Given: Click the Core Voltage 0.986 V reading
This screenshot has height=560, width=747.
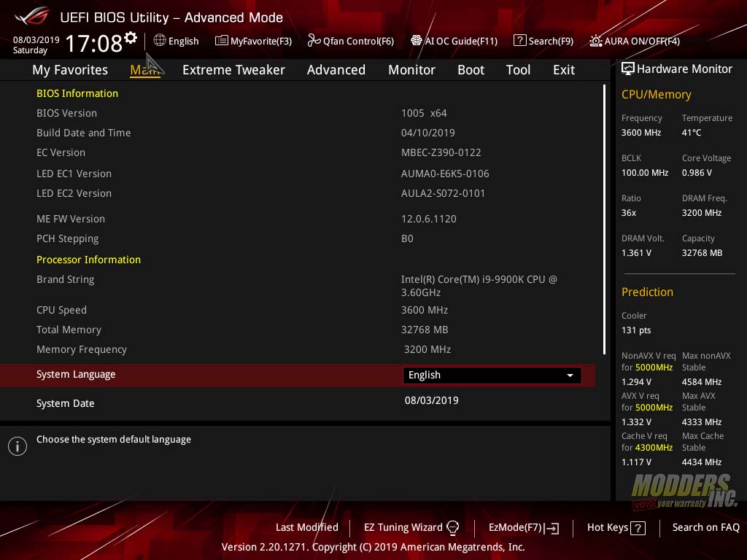Looking at the screenshot, I should 697,173.
